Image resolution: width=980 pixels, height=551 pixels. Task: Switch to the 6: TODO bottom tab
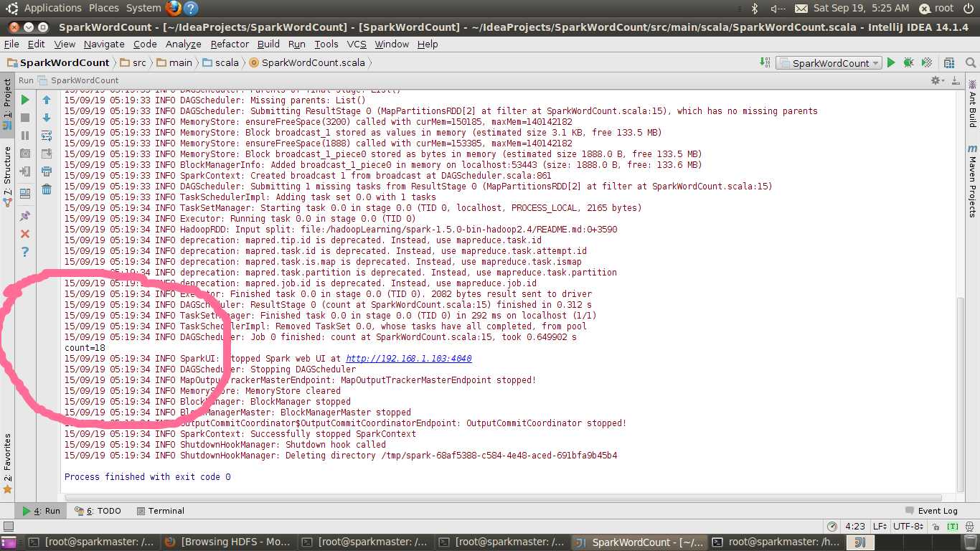pyautogui.click(x=97, y=511)
